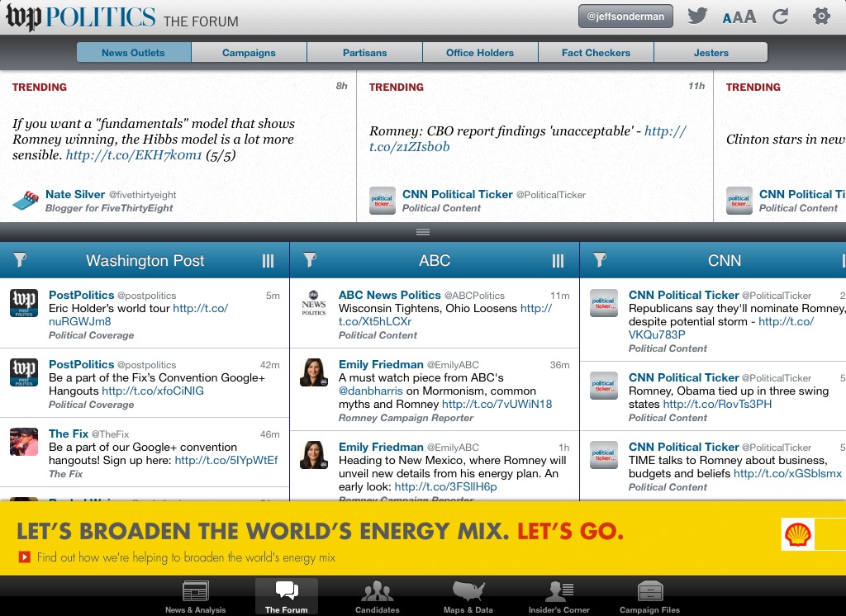This screenshot has height=616, width=846.
Task: Select the News Outlets filter
Action: (133, 53)
